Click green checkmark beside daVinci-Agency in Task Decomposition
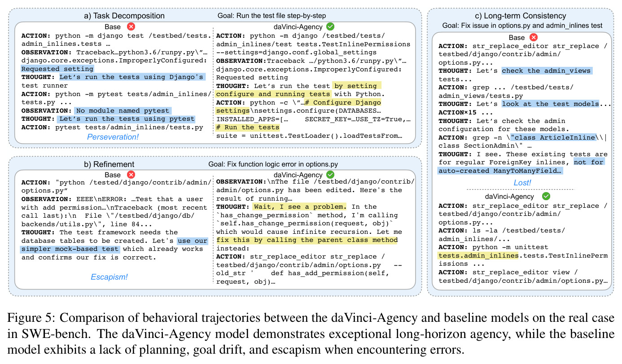Image resolution: width=622 pixels, height=364 pixels. click(330, 26)
